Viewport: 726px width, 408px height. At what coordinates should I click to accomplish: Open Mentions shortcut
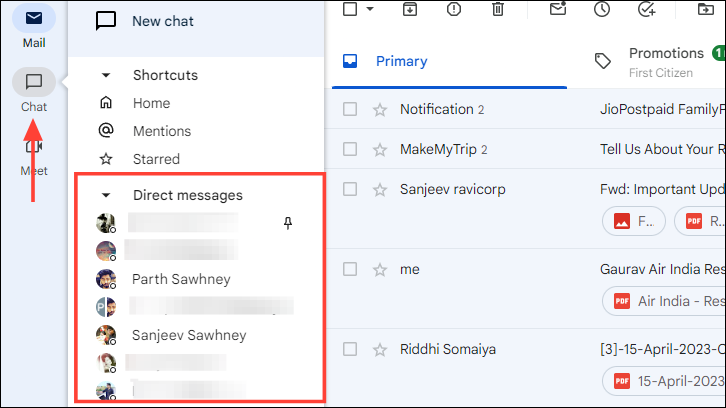pyautogui.click(x=162, y=131)
